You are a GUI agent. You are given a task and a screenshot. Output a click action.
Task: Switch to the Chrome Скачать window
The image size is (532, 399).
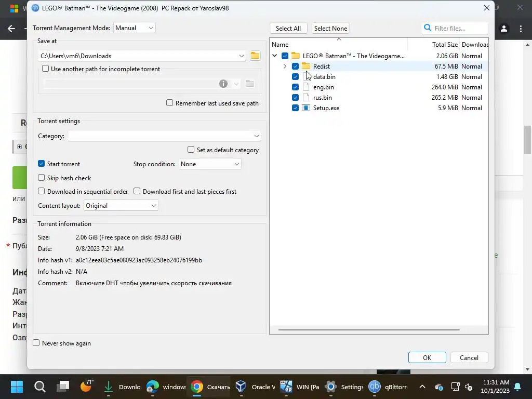click(x=210, y=387)
